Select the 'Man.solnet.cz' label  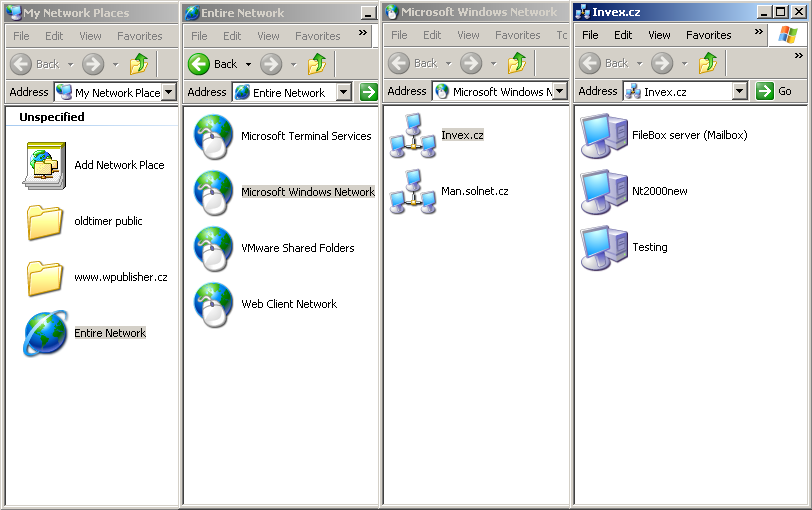click(475, 191)
